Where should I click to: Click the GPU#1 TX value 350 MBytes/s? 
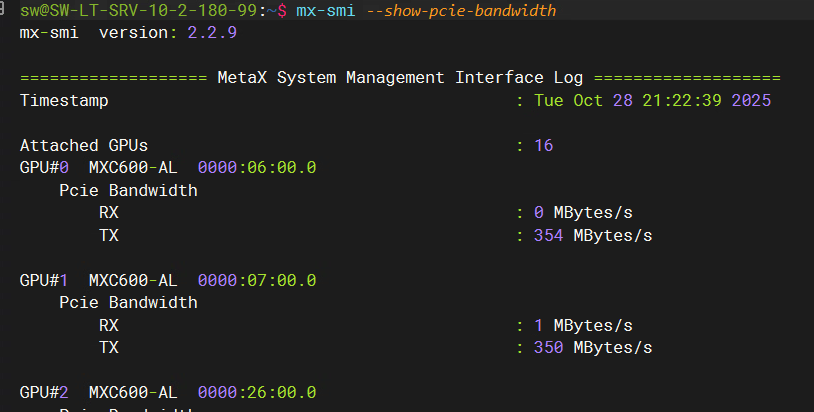pyautogui.click(x=593, y=348)
